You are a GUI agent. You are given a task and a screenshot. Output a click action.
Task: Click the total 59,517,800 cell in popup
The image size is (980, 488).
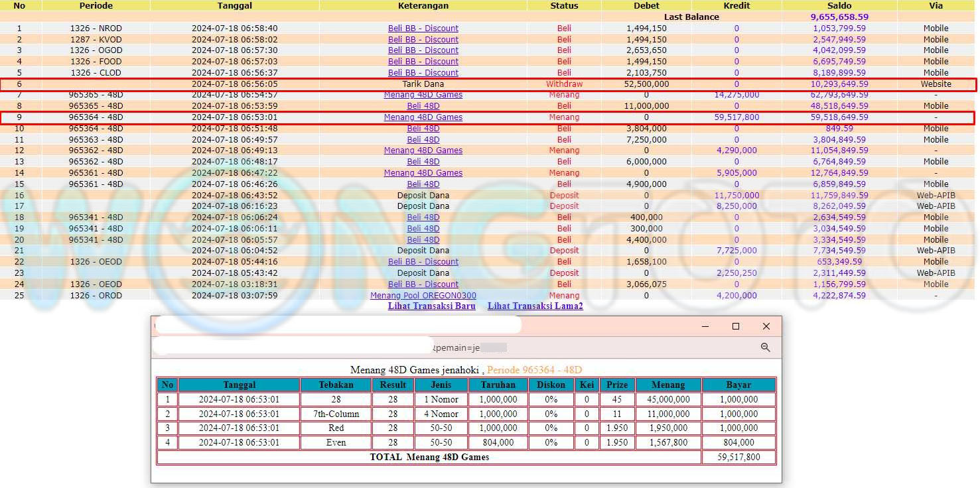click(738, 457)
